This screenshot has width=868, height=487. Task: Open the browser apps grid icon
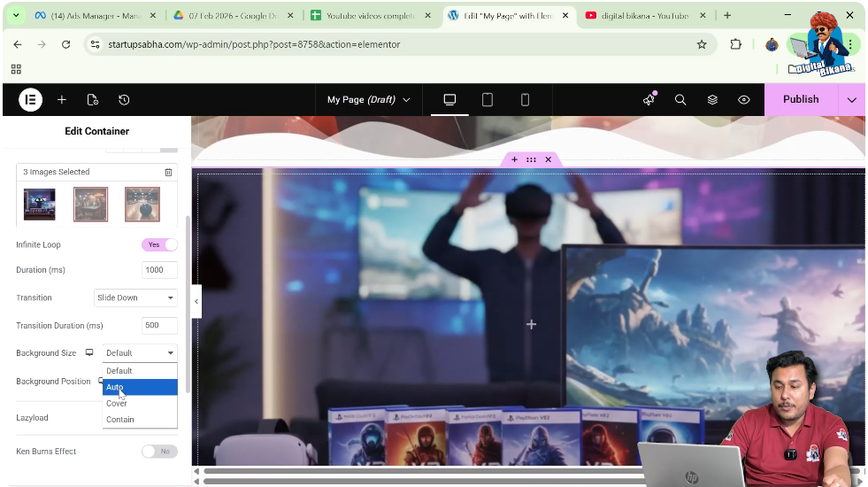point(16,69)
